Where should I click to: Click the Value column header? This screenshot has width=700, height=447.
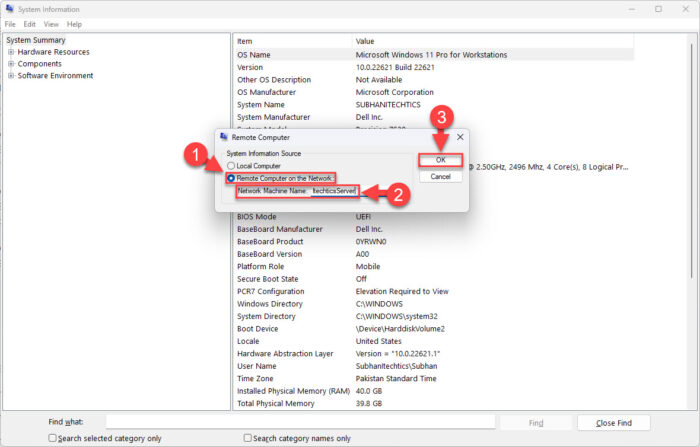(x=492, y=41)
